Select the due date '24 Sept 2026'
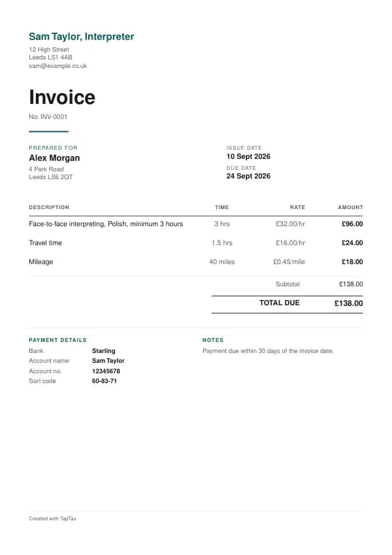 248,176
